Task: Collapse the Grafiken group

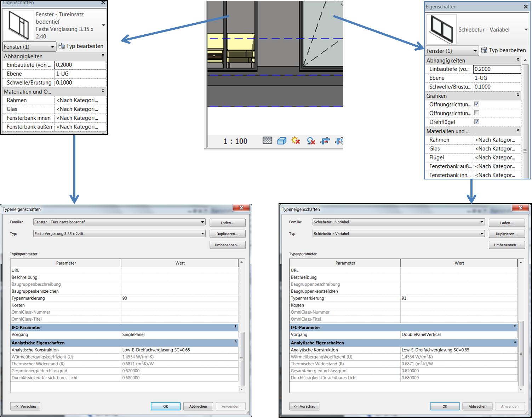Action: coord(518,95)
